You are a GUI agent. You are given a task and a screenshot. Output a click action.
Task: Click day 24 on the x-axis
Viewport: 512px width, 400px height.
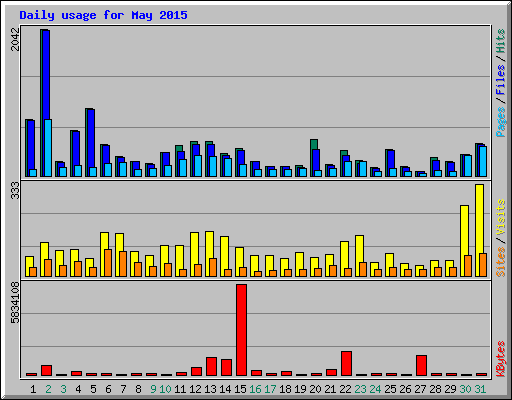(x=375, y=389)
